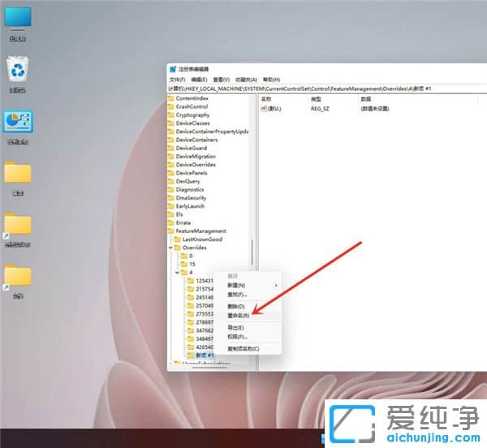This screenshot has width=487, height=448.
Task: Select the DeviceContainers key
Action: coord(196,140)
